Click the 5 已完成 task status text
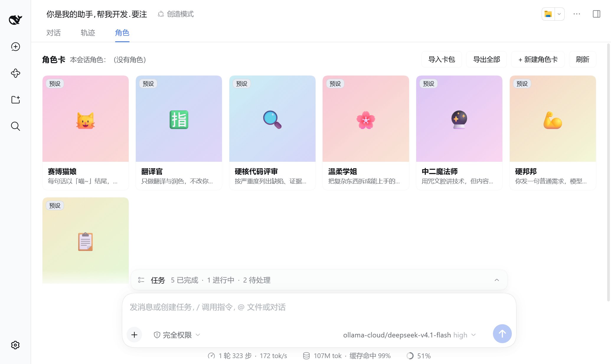 pyautogui.click(x=184, y=280)
